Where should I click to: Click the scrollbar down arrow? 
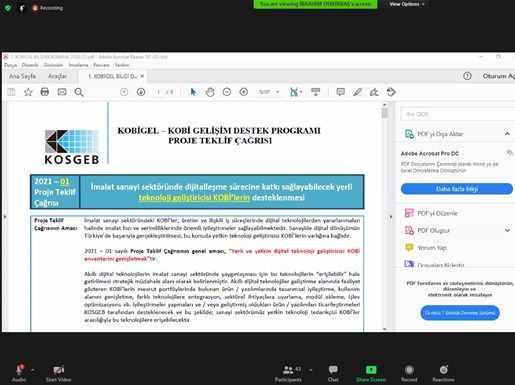[385, 329]
